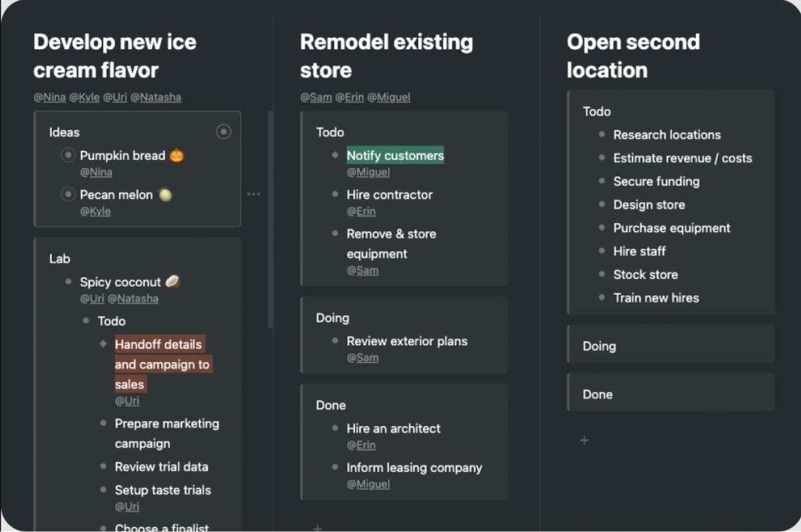
Task: Collapse the Spicy coconut bullet in Lab
Action: (68, 282)
